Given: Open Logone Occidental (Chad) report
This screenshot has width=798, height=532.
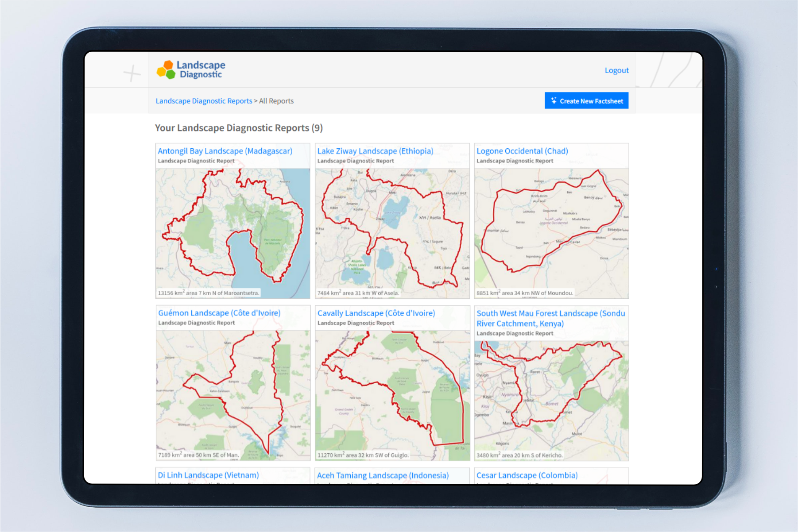Looking at the screenshot, I should click(522, 151).
